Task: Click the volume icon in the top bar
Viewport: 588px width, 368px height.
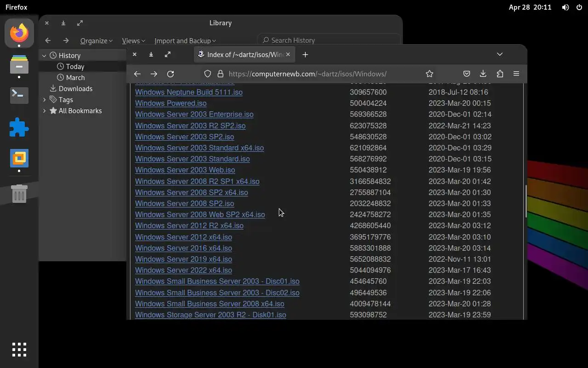Action: coord(565,7)
